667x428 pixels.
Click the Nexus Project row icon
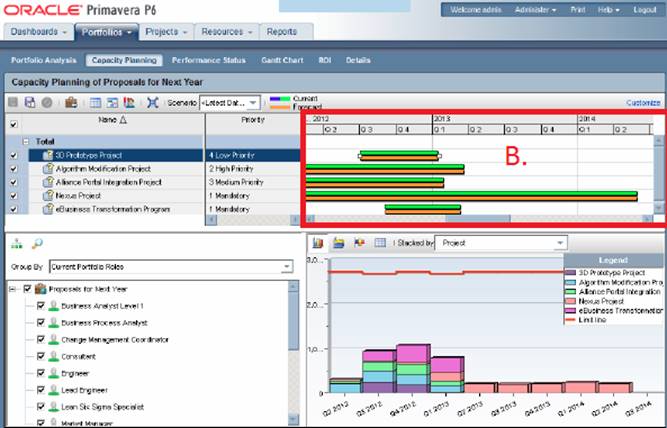point(48,196)
